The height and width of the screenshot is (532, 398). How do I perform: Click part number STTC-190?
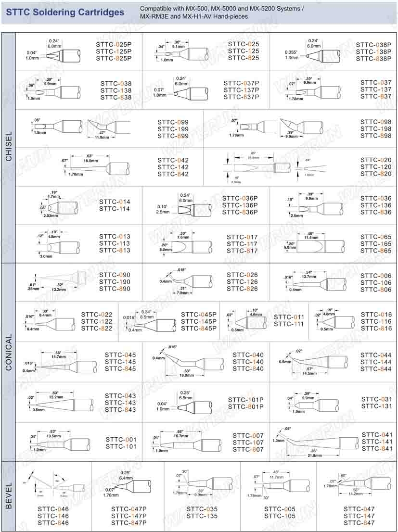(x=115, y=281)
